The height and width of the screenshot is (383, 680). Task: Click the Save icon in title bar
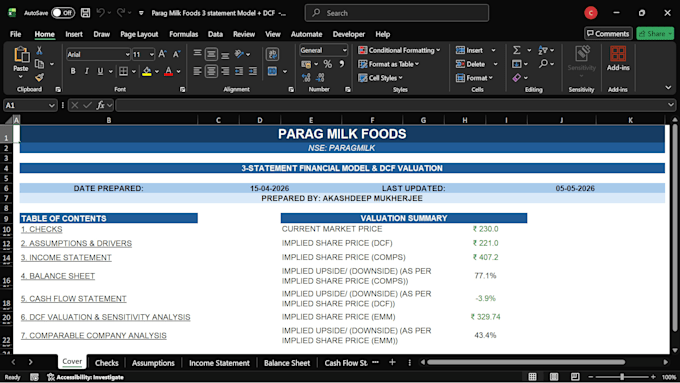pos(85,13)
